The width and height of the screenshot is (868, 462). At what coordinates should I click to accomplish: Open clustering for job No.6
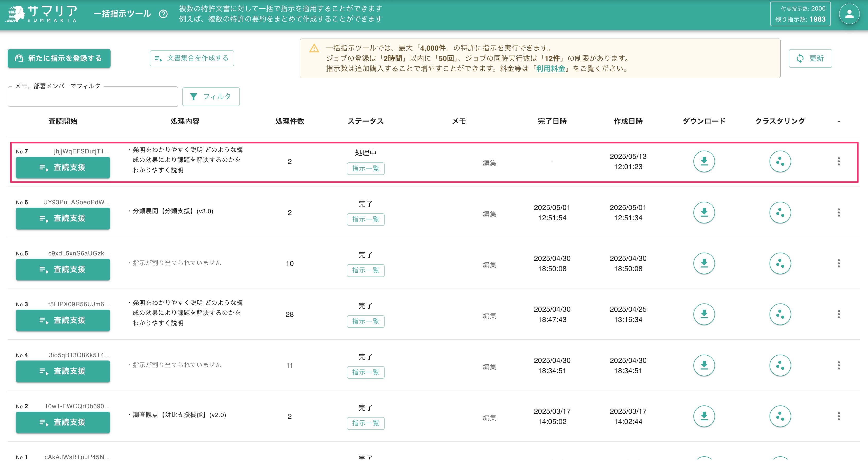tap(780, 212)
